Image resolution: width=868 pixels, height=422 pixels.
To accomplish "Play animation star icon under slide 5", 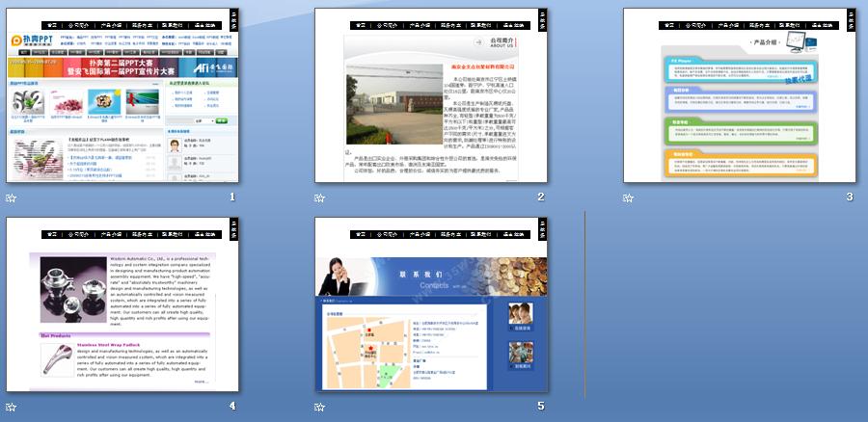I will [319, 408].
